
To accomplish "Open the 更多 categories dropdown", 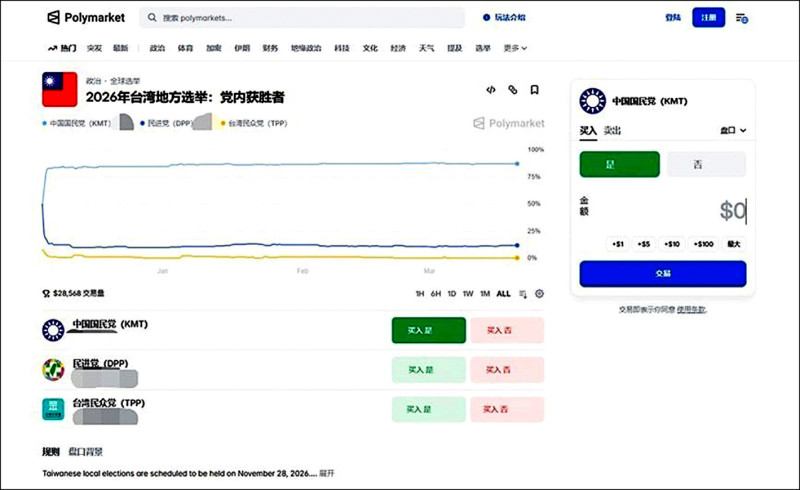I will click(515, 47).
